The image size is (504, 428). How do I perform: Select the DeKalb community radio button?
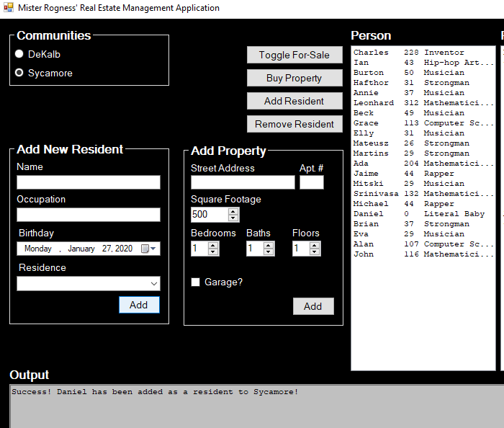pos(19,54)
